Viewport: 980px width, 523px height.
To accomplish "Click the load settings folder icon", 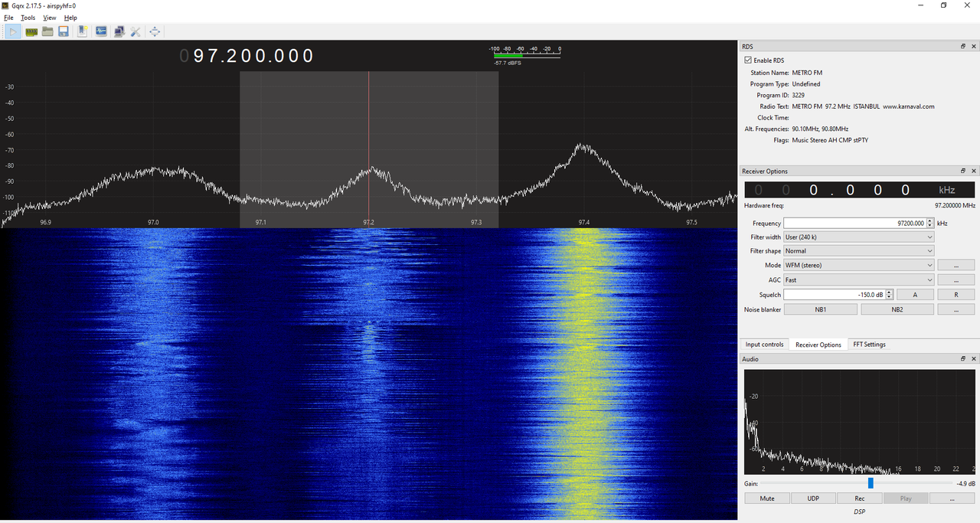I will [x=47, y=31].
